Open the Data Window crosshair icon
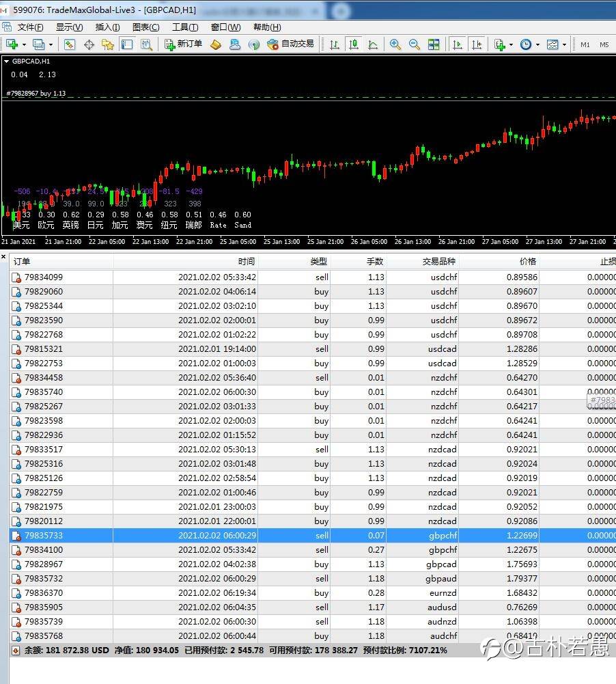Viewport: 616px width, 684px height. (89, 44)
